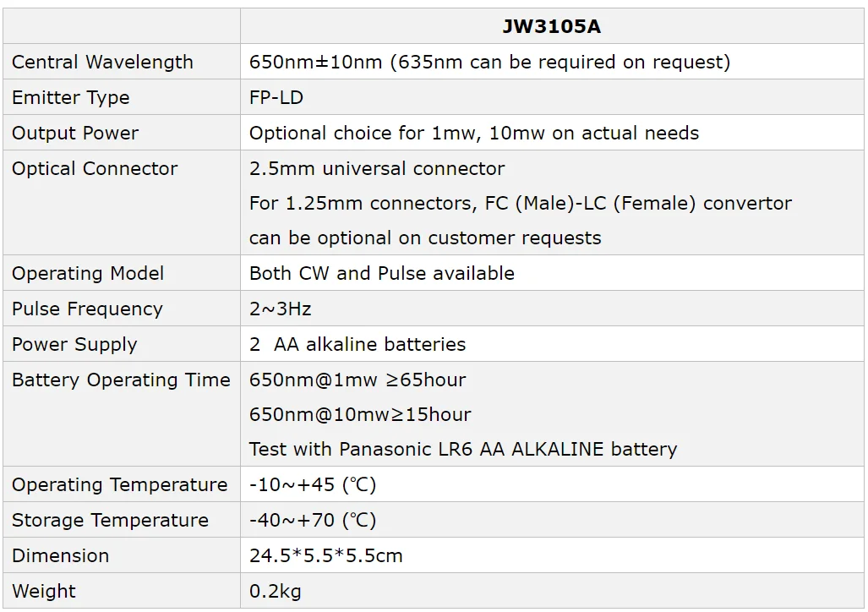Viewport: 868px width, 612px height.
Task: Select the Pulse Frequency label
Action: pos(87,309)
